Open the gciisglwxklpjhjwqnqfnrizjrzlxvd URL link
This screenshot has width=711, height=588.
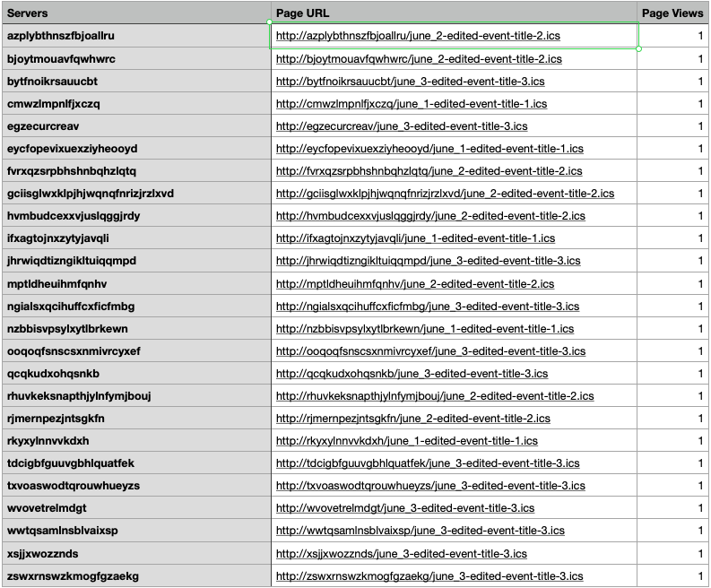[445, 194]
